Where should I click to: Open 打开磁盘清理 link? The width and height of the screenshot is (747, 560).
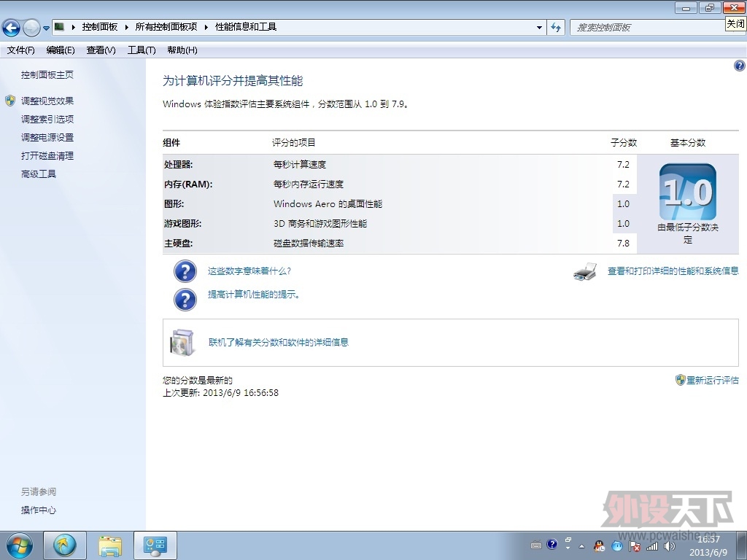tap(47, 156)
